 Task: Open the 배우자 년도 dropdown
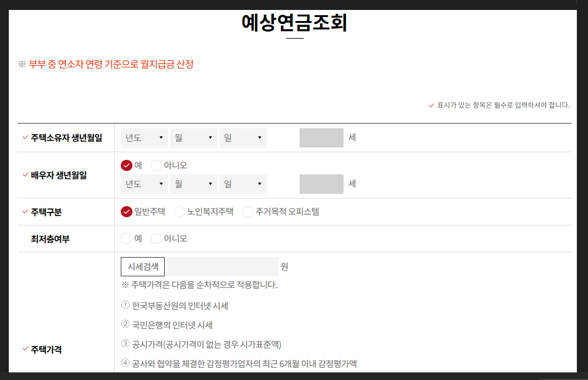(x=144, y=184)
